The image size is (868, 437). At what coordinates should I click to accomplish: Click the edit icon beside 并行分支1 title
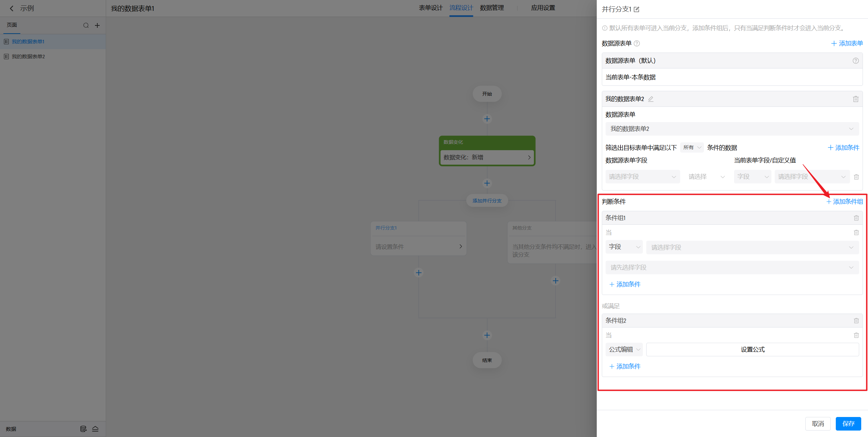click(x=636, y=9)
